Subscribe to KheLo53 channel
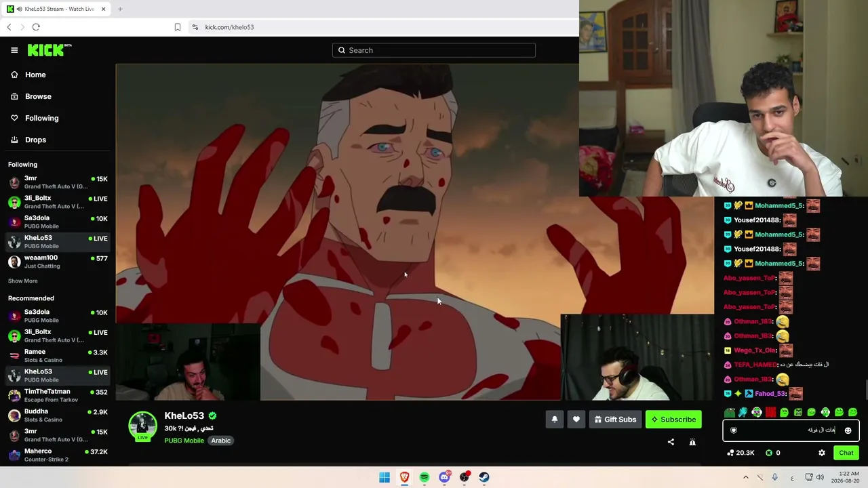 [x=673, y=420]
